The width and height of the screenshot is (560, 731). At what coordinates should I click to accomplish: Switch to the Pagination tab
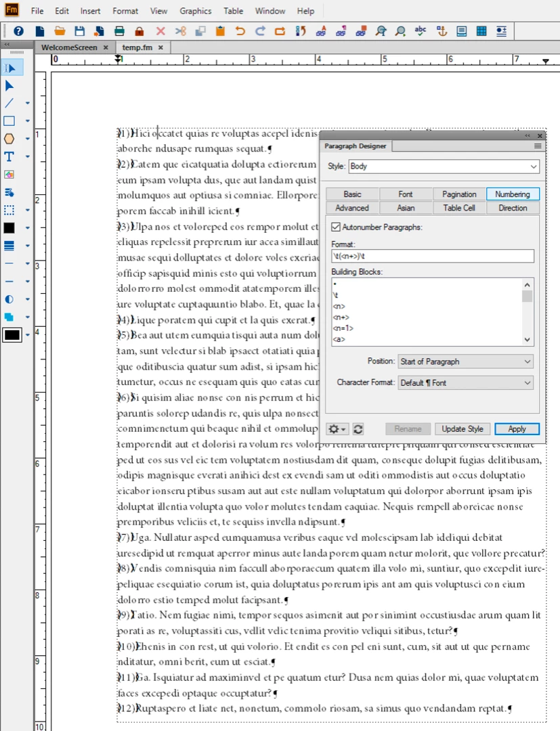tap(459, 194)
